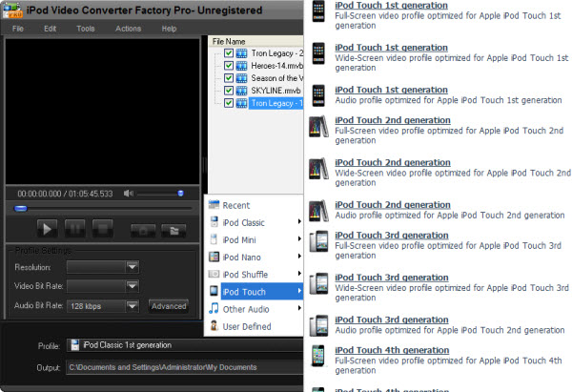The height and width of the screenshot is (392, 572).
Task: Select iPod Touch 1st generation Full-Screen profile
Action: [x=392, y=6]
